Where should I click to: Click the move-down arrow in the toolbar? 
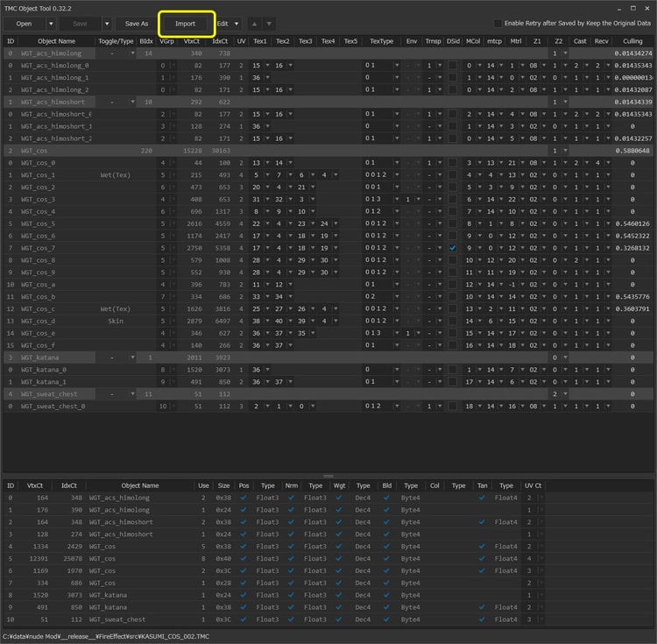pos(269,24)
